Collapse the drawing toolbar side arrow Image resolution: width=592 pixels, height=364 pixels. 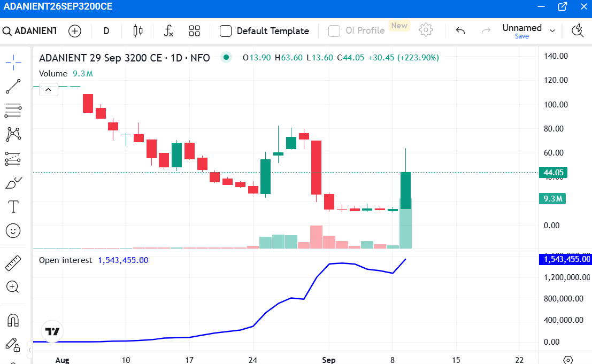pyautogui.click(x=29, y=350)
